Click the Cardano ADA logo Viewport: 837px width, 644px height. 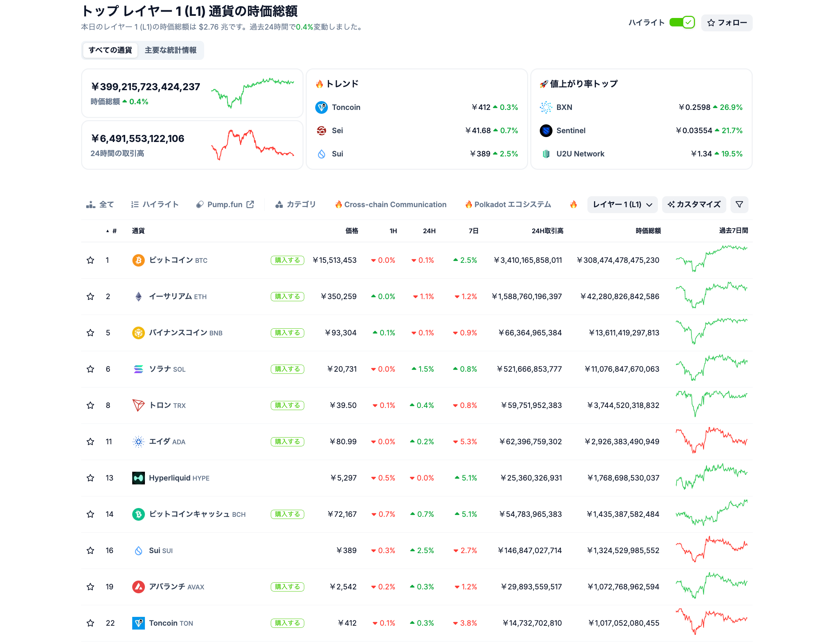(138, 442)
